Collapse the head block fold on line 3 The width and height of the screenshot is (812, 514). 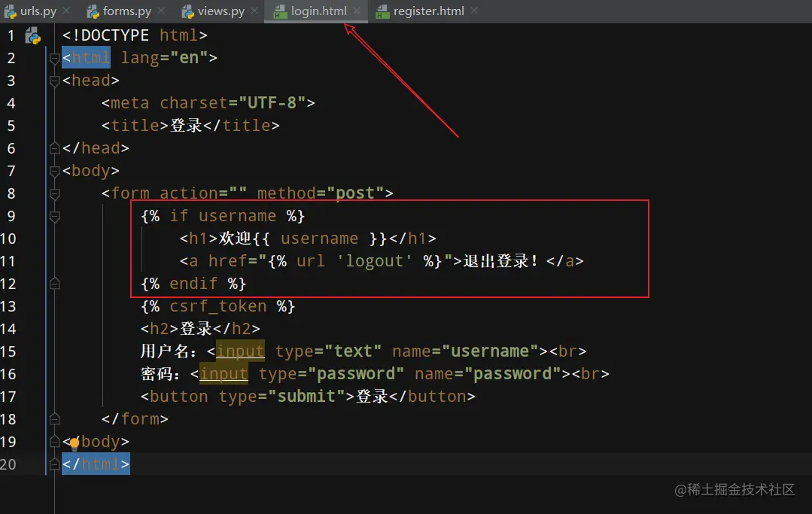pos(54,81)
